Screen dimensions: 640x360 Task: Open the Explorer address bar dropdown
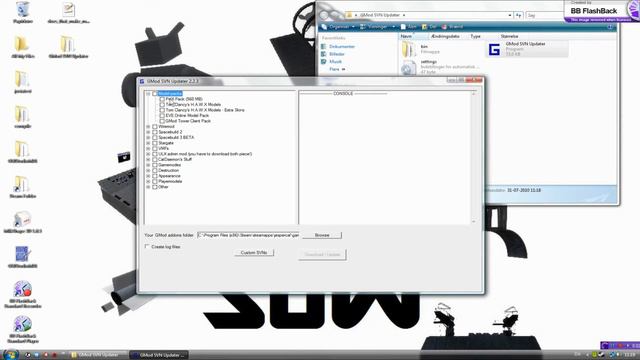click(x=510, y=15)
